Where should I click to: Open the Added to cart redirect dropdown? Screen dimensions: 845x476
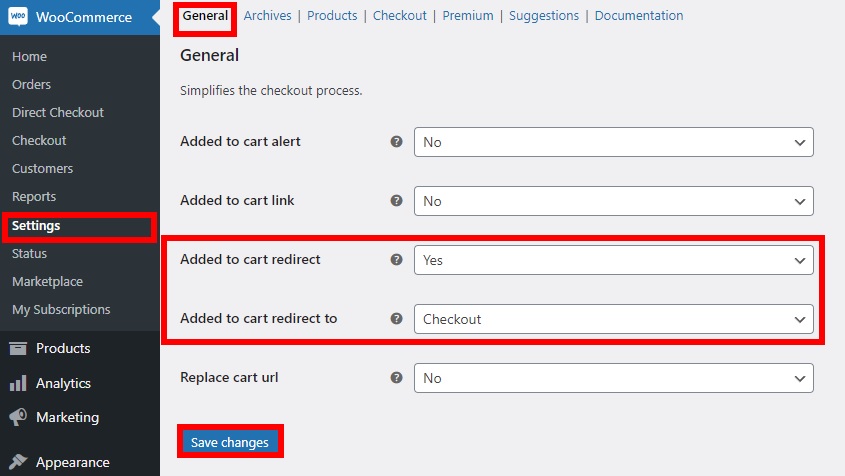click(614, 260)
